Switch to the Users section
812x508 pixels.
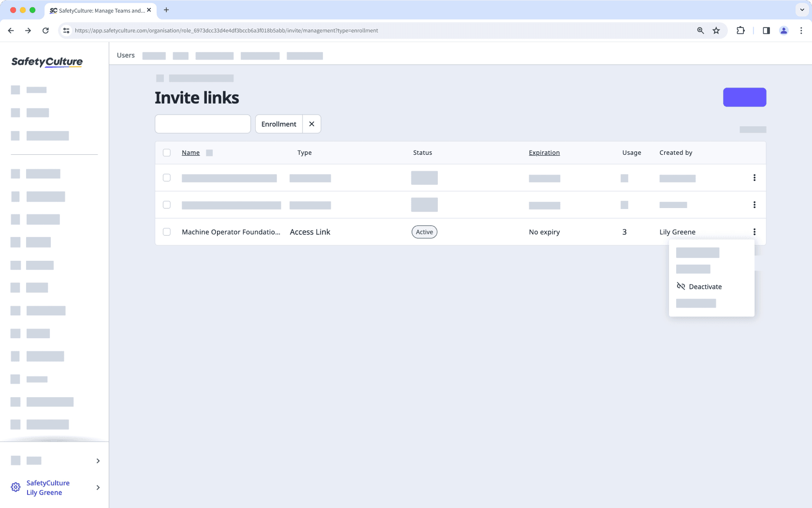(x=125, y=55)
